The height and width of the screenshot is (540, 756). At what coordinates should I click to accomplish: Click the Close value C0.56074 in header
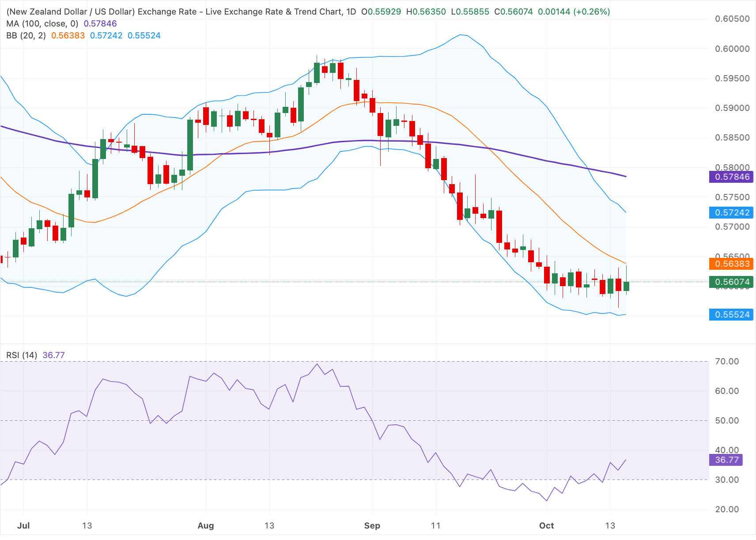tap(514, 12)
